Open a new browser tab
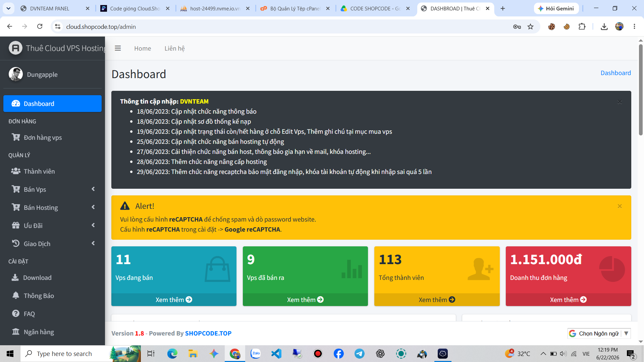The height and width of the screenshot is (362, 644). (502, 8)
